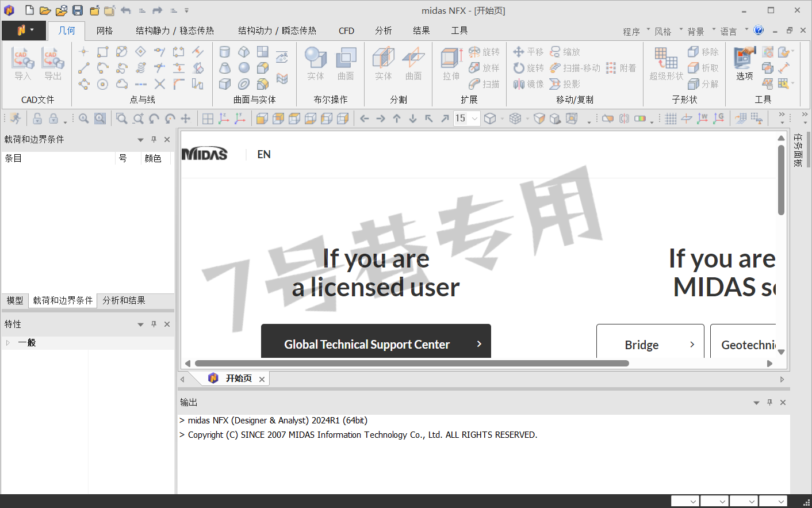
Task: Click the 平移 translate tool
Action: pyautogui.click(x=528, y=52)
